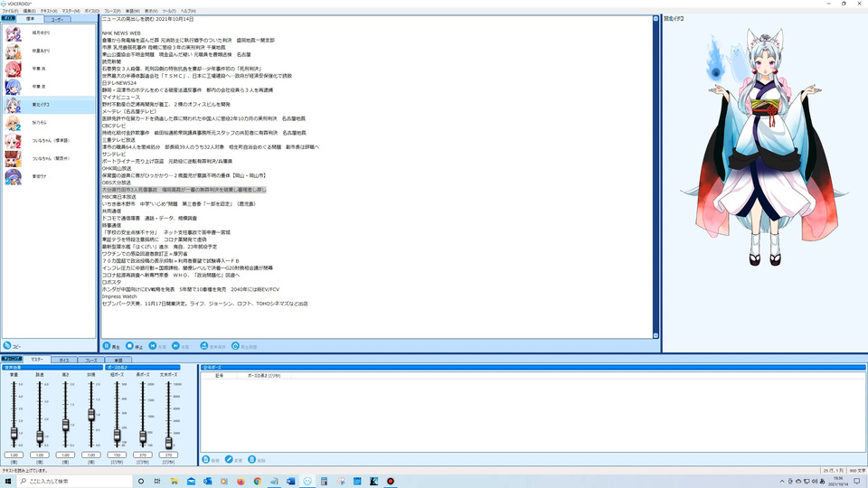The height and width of the screenshot is (488, 868).
Task: Click the 話速 value input box
Action: pos(40,455)
